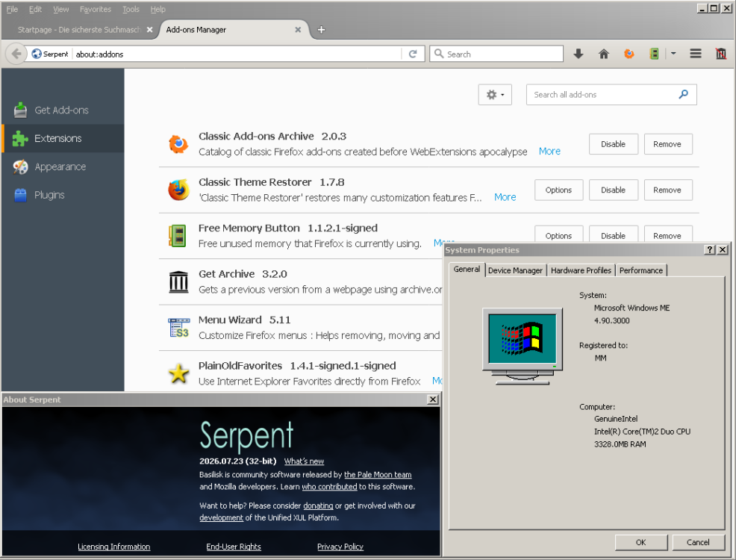Screen dimensions: 736x560
Task: Open the Downloads arrow toolbar icon
Action: pyautogui.click(x=578, y=54)
